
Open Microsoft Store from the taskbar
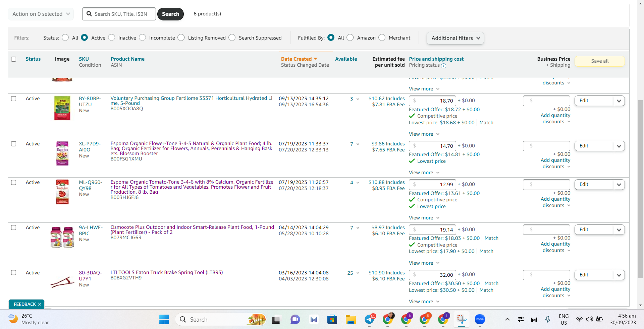click(332, 320)
